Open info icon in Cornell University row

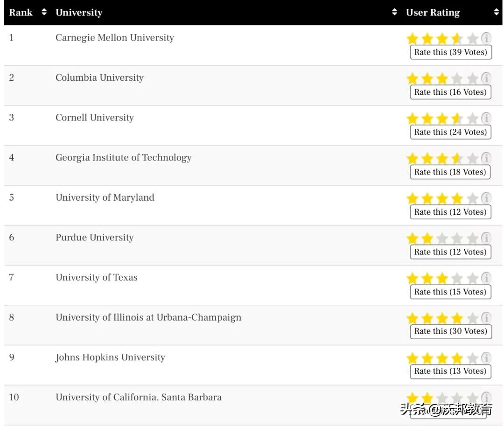pos(486,118)
